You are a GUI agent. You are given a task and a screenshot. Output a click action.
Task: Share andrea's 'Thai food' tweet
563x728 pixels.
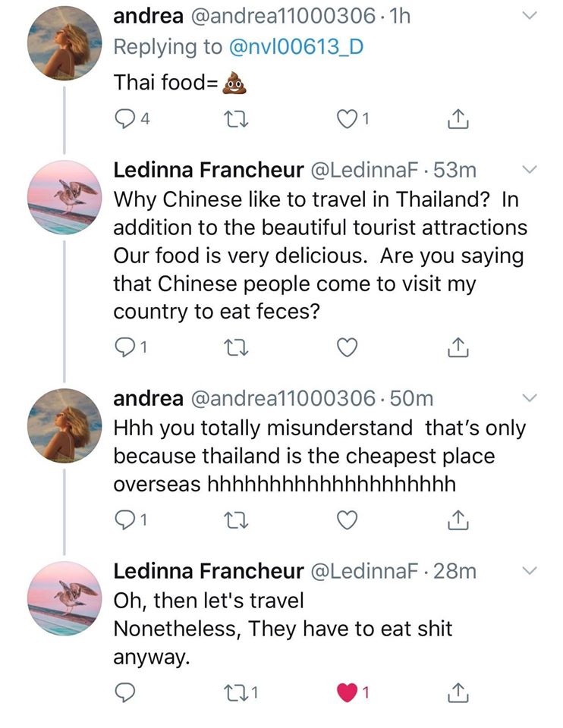tap(458, 118)
